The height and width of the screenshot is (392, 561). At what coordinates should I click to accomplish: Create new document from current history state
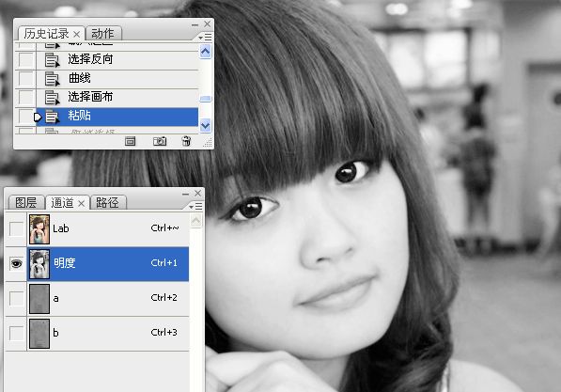[x=131, y=141]
